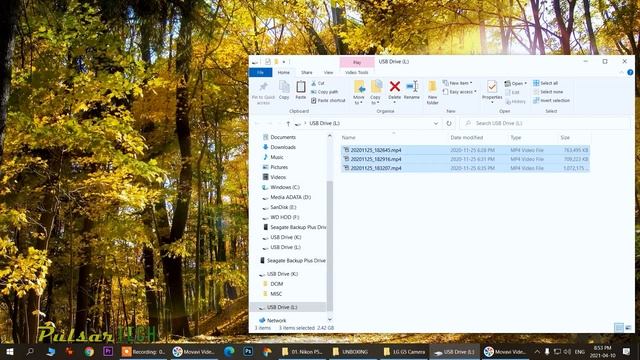Open Photoshop from the taskbar
The image size is (640, 360).
tap(248, 351)
